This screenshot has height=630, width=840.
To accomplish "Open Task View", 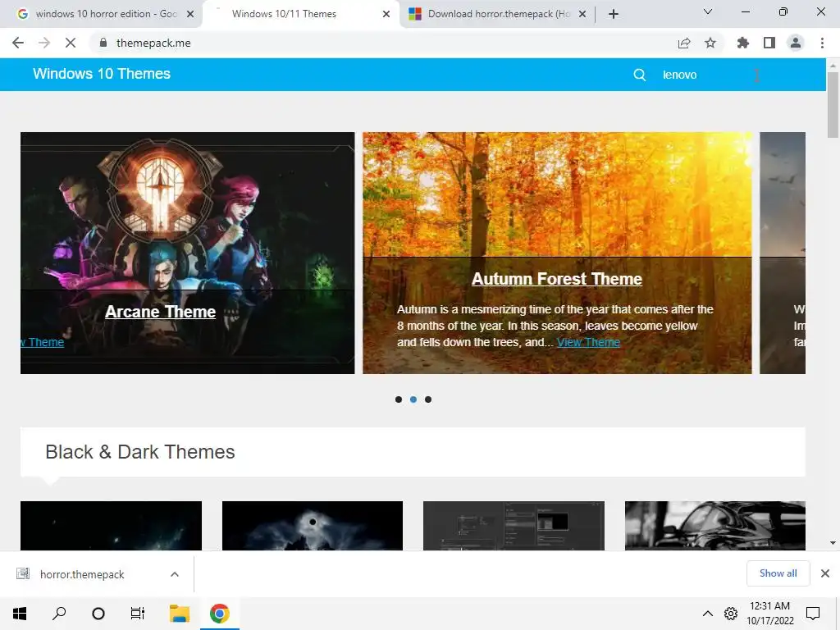I will 138,614.
